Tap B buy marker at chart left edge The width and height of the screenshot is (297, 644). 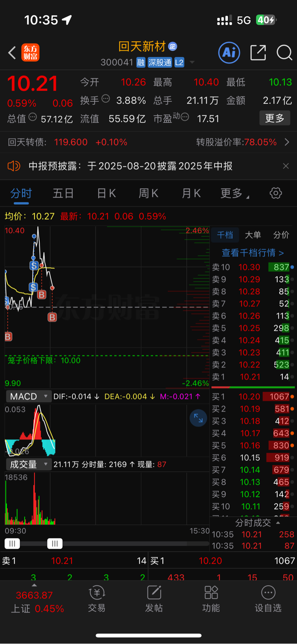click(8, 337)
